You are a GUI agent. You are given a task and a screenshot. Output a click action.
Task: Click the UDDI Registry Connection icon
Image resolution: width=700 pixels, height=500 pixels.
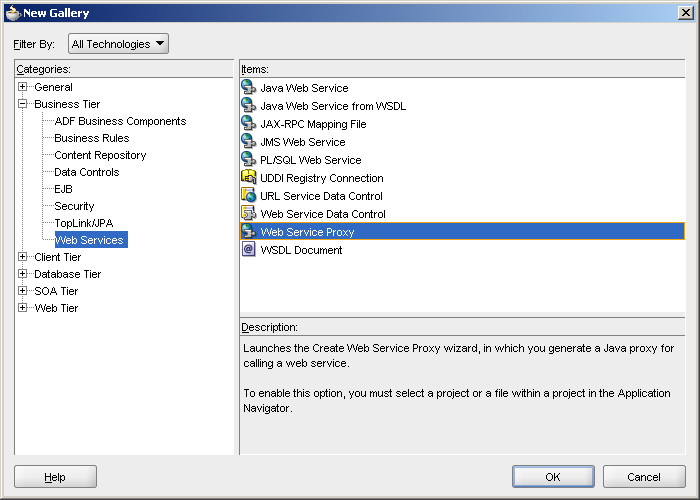[x=249, y=177]
